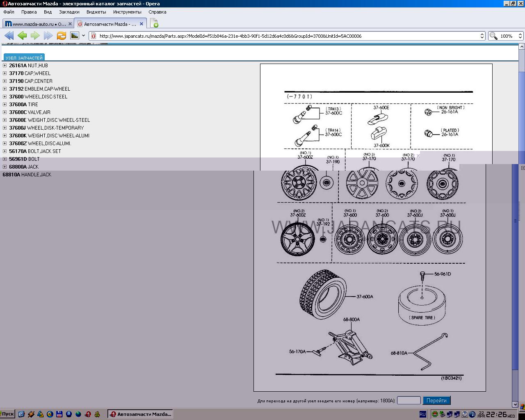This screenshot has width=525, height=420.
Task: Open the Пуск start menu
Action: pos(8,414)
